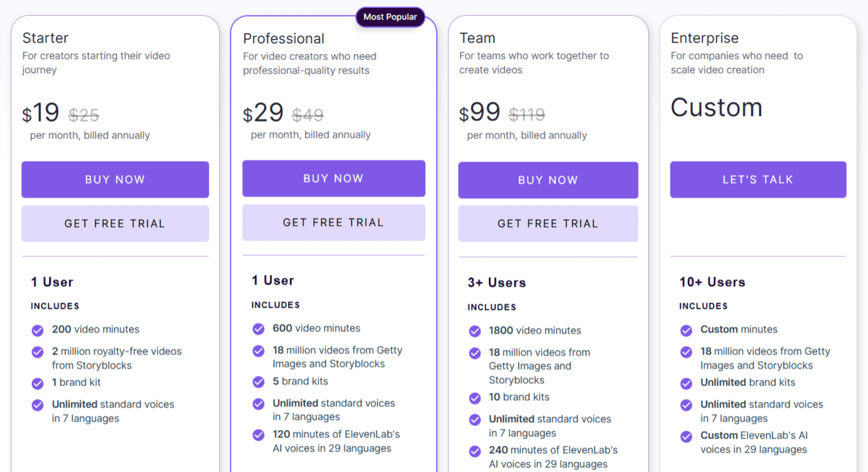The width and height of the screenshot is (868, 472).
Task: Click checkmark icon next to Custom minutes
Action: click(x=686, y=330)
